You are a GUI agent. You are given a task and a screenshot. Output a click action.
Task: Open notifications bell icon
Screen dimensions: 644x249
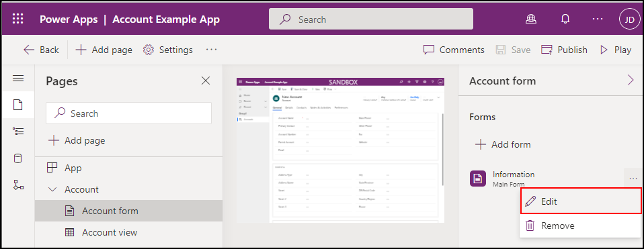(565, 19)
